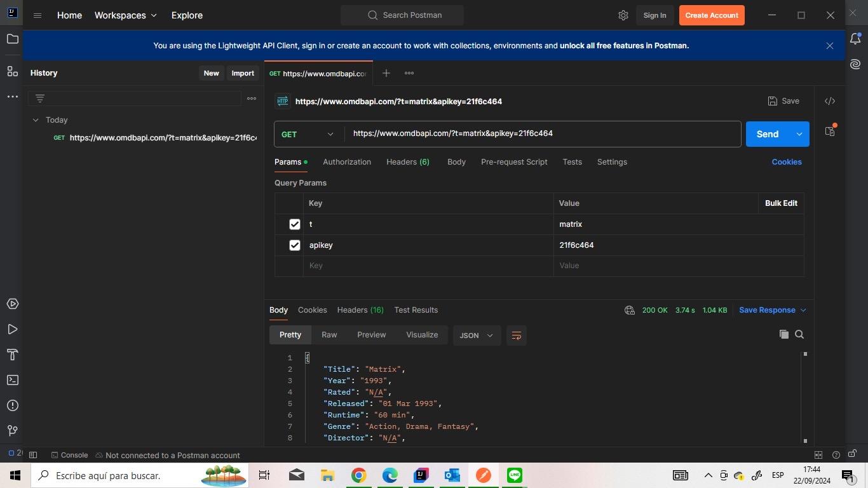
Task: Copy the response body to clipboard
Action: click(784, 334)
